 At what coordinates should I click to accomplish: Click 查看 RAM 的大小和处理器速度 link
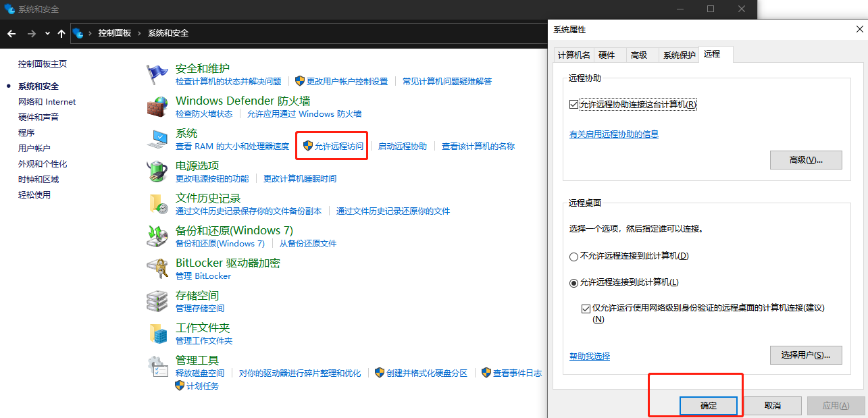click(232, 147)
